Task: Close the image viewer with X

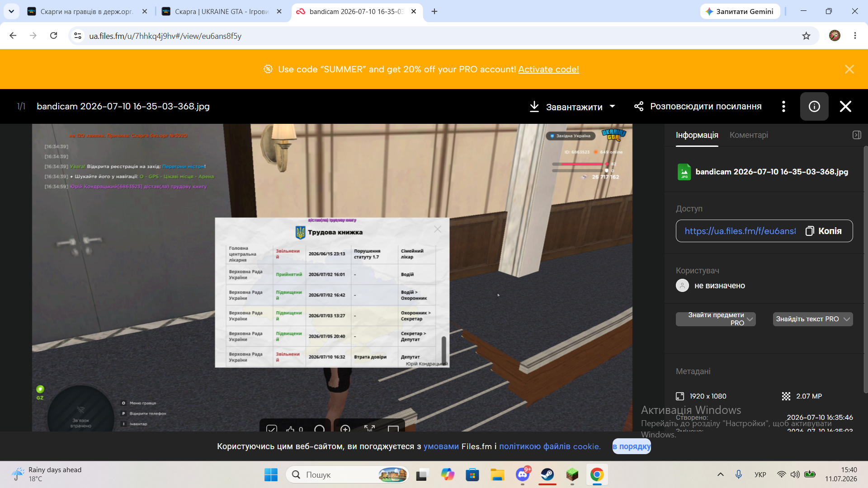Action: coord(845,106)
